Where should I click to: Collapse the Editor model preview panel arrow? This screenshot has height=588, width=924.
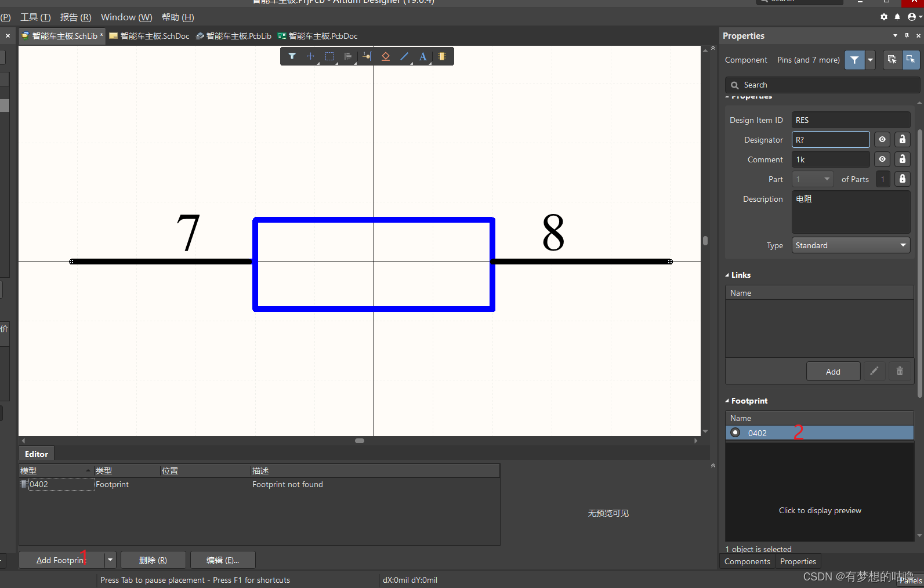(713, 465)
